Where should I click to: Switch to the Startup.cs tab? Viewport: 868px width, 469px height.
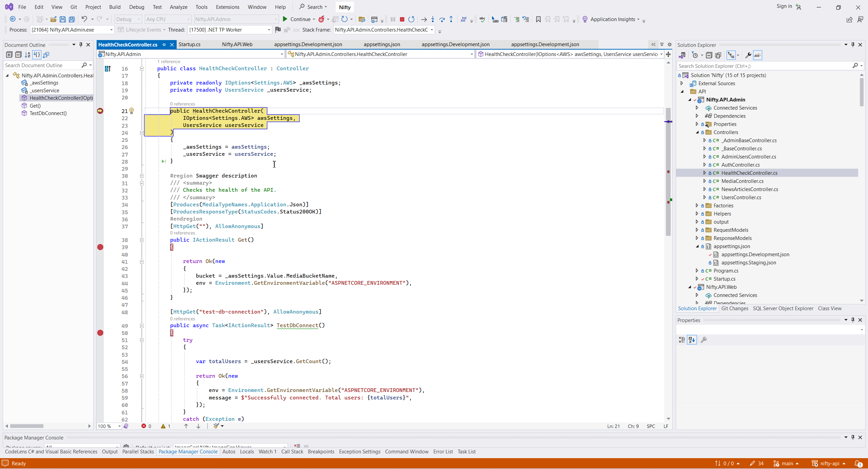coord(189,44)
